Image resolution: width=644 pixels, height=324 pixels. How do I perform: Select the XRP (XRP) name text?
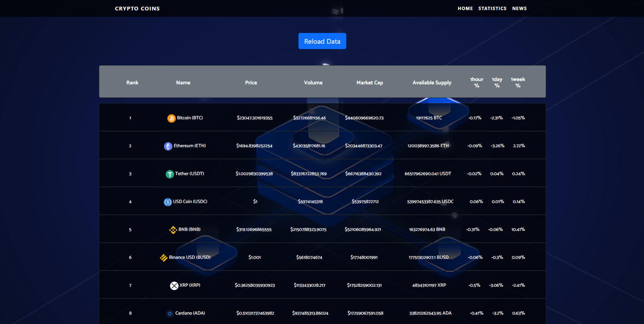tap(190, 285)
